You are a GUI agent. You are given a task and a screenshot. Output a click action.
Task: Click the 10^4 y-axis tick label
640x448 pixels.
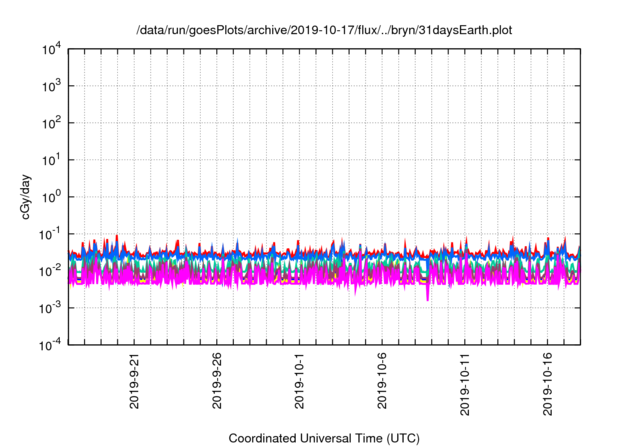(50, 49)
